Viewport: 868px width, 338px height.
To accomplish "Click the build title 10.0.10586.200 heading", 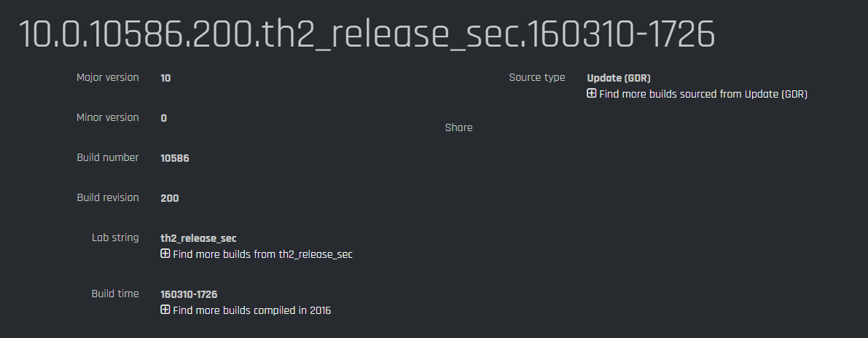I will pyautogui.click(x=367, y=35).
